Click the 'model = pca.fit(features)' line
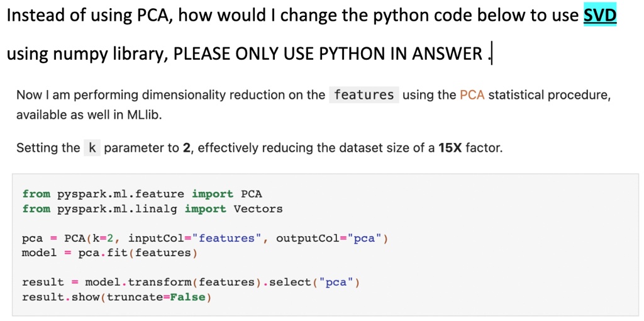644x321 pixels. [109, 253]
